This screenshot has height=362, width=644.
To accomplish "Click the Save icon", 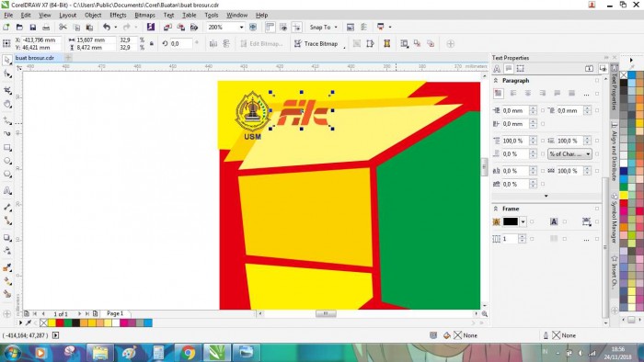I will tap(33, 27).
